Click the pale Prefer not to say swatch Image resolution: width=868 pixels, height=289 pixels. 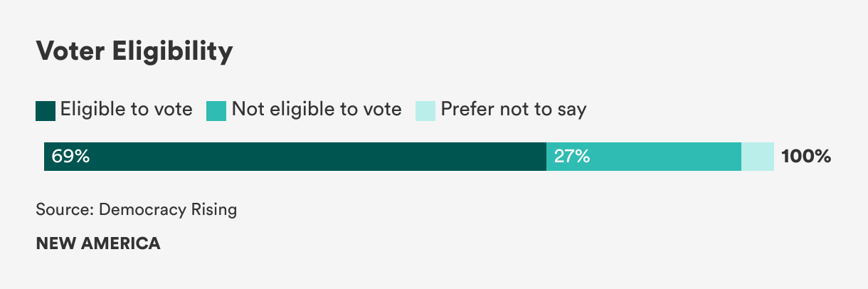(x=425, y=111)
